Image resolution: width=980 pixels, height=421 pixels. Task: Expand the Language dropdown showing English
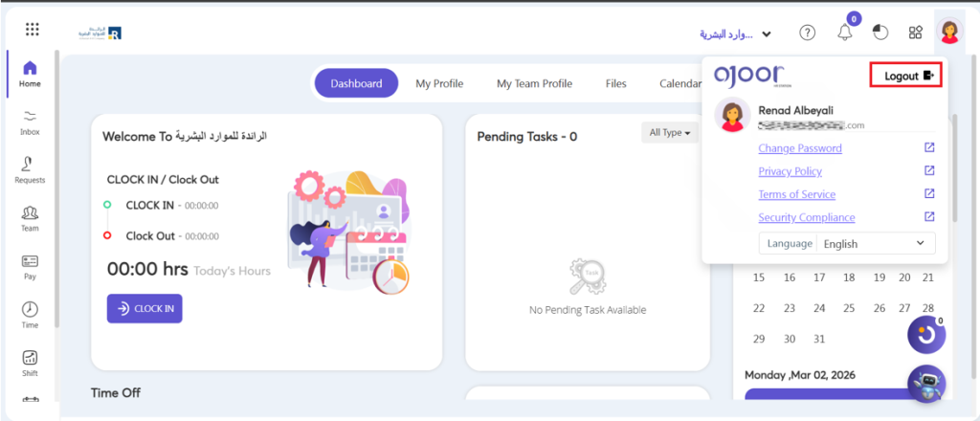tap(875, 244)
